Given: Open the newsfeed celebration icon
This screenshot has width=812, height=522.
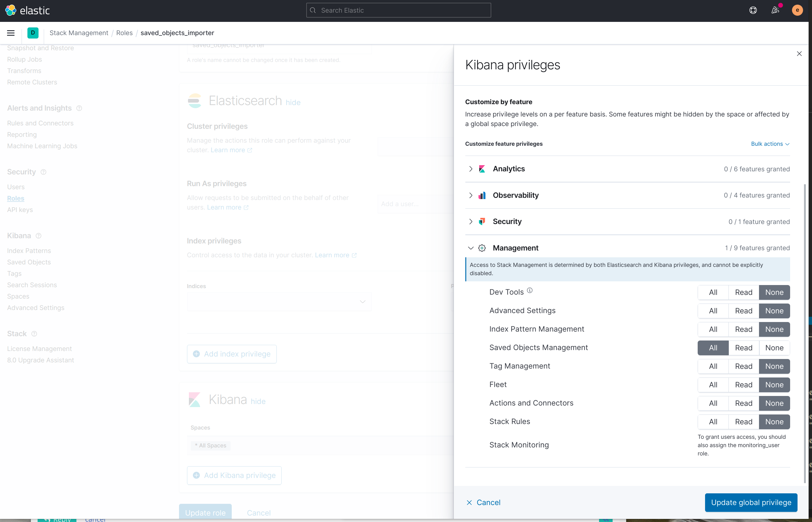Looking at the screenshot, I should click(x=775, y=10).
